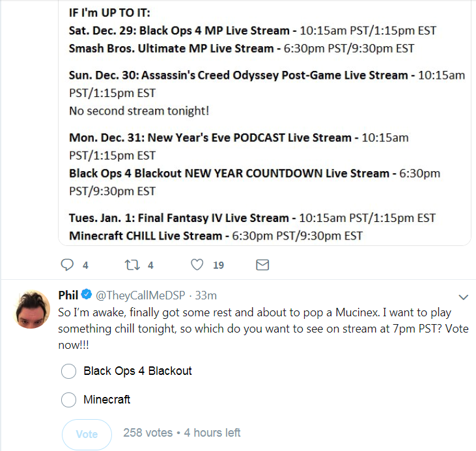Screen dimensions: 476x451
Task: Click the @TheyCallMeDSP handle
Action: 141,295
